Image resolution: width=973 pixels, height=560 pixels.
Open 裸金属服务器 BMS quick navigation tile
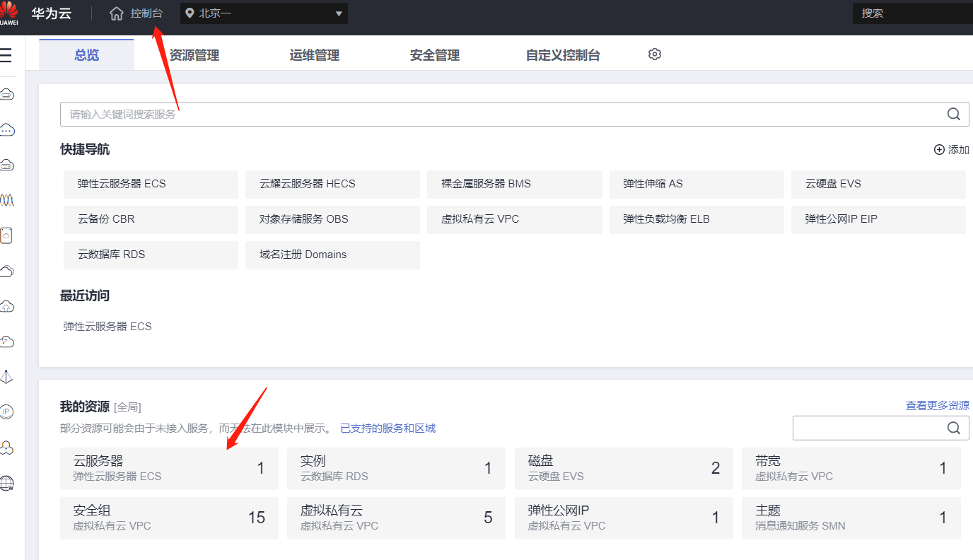pos(515,184)
